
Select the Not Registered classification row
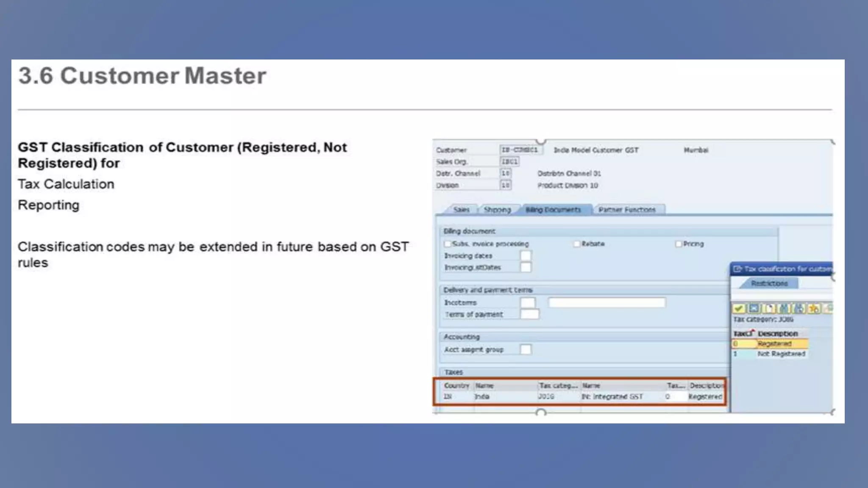(x=781, y=354)
